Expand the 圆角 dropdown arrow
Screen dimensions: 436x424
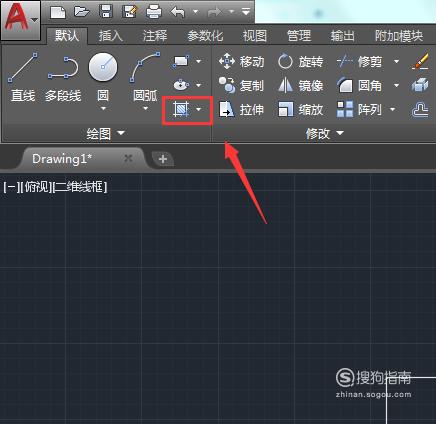click(396, 86)
